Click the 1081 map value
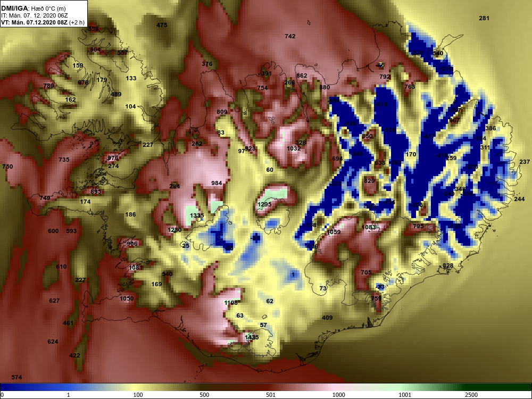Viewport: 532px width, 399px height. tap(136, 268)
